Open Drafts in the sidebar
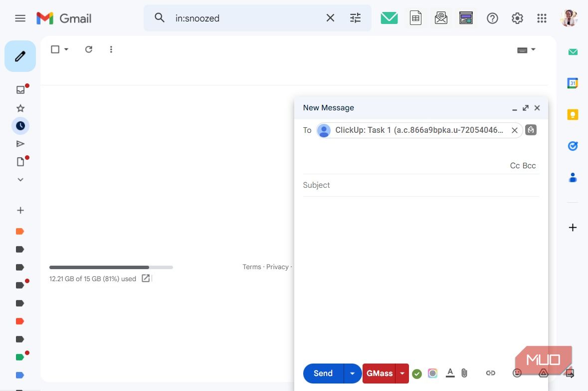The image size is (588, 391). point(20,161)
